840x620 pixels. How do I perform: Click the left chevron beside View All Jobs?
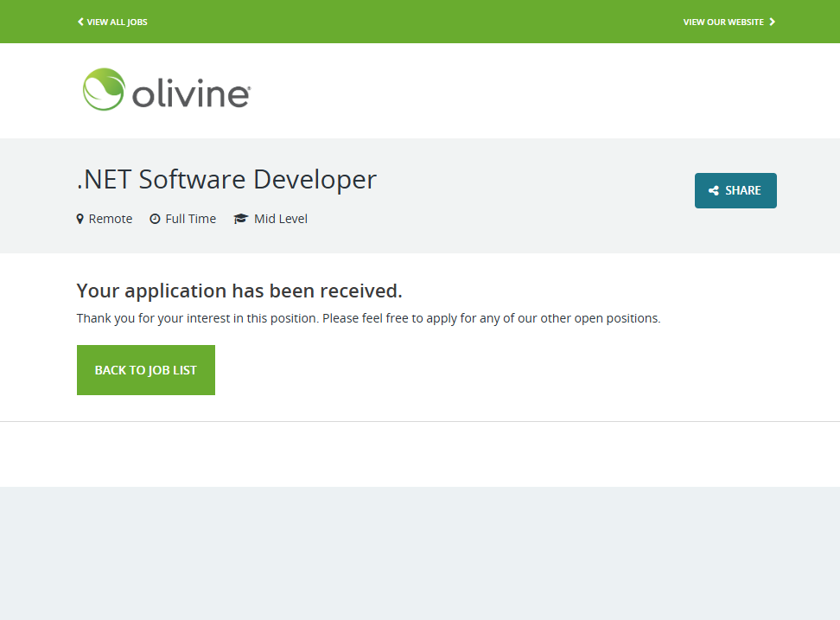pos(80,22)
